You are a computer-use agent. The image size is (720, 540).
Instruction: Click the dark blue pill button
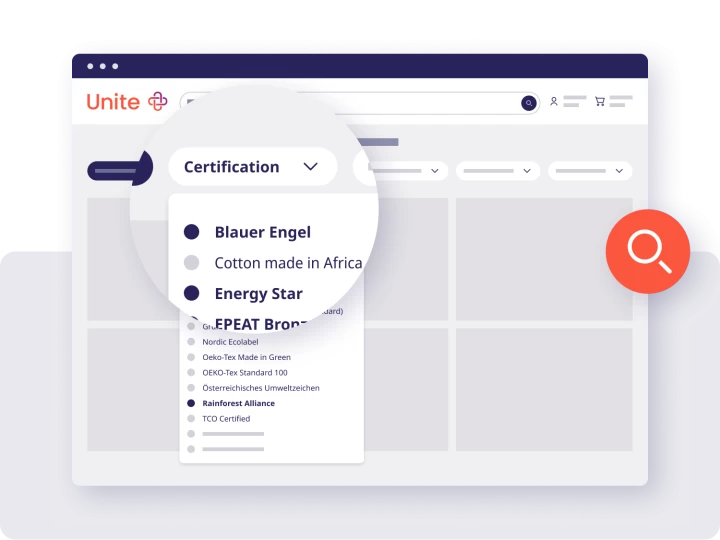(119, 171)
